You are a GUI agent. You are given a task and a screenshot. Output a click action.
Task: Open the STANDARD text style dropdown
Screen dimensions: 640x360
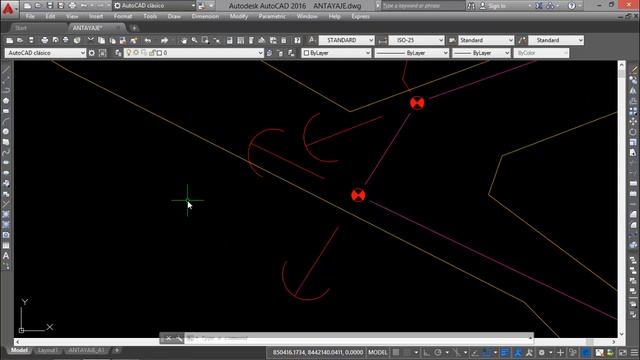pyautogui.click(x=347, y=40)
